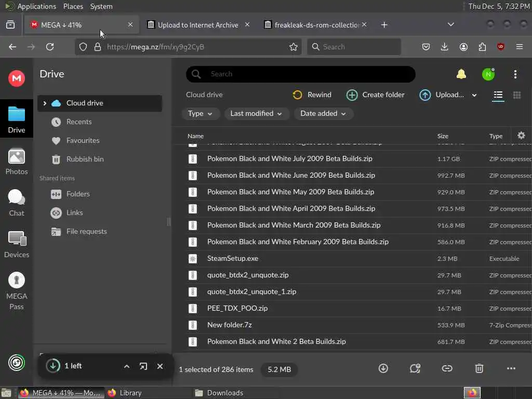Open the Type filter dropdown

tap(200, 114)
